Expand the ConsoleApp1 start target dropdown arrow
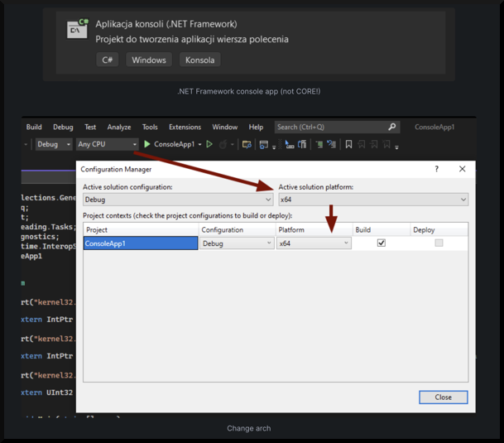The image size is (504, 443). tap(199, 144)
